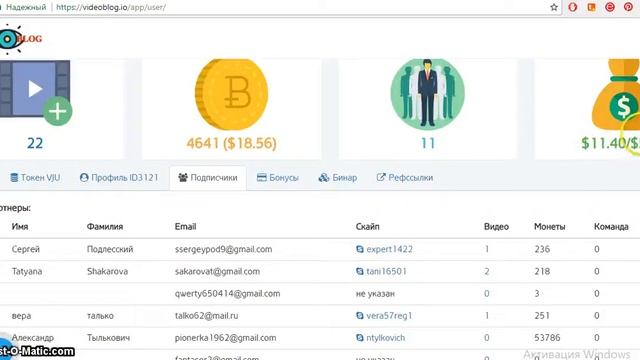Select the Подписчики tab
This screenshot has width=640, height=360.
pyautogui.click(x=208, y=178)
